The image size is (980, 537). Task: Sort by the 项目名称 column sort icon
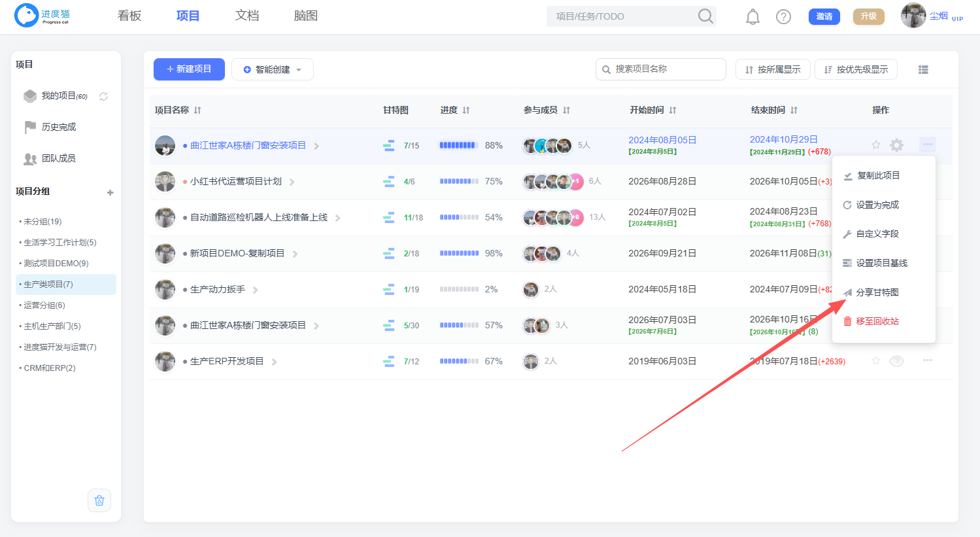pos(197,111)
